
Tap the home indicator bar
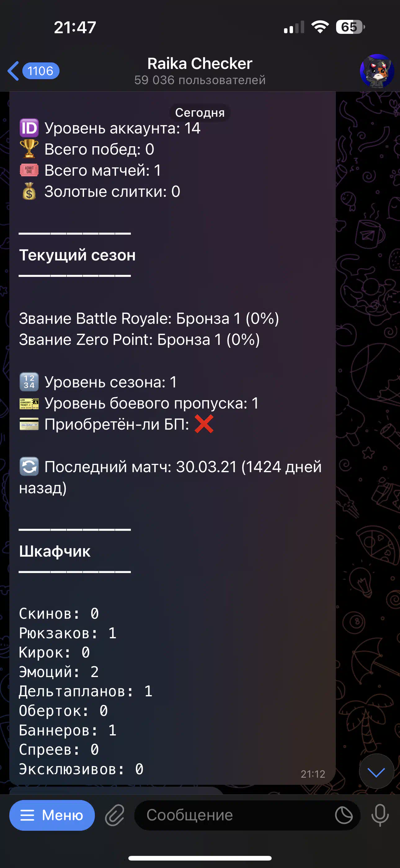200,858
